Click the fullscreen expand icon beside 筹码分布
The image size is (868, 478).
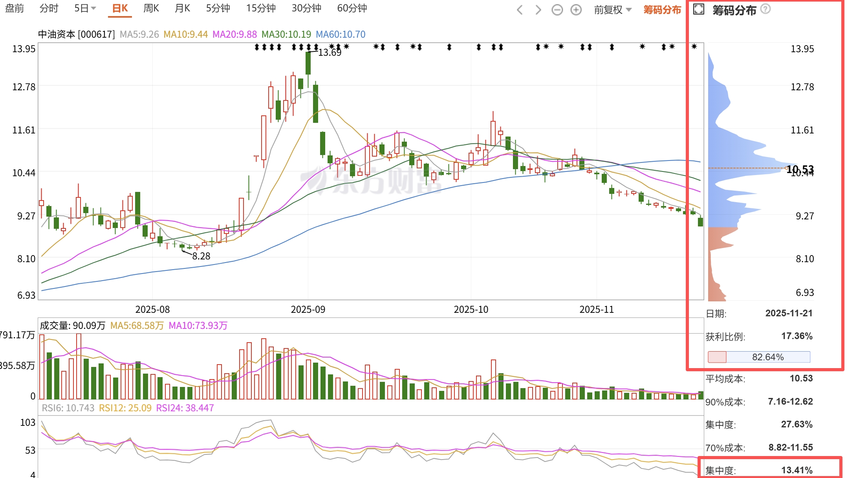click(699, 9)
